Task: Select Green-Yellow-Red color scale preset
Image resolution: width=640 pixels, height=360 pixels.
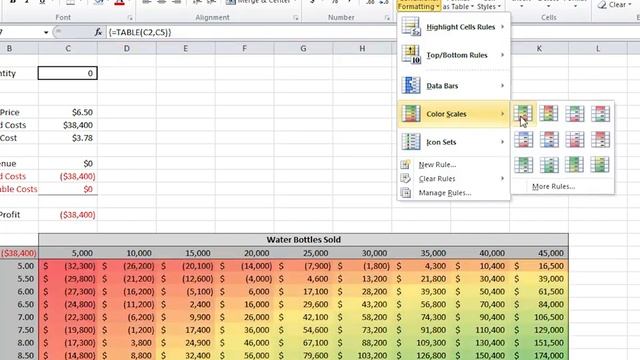Action: point(523,113)
